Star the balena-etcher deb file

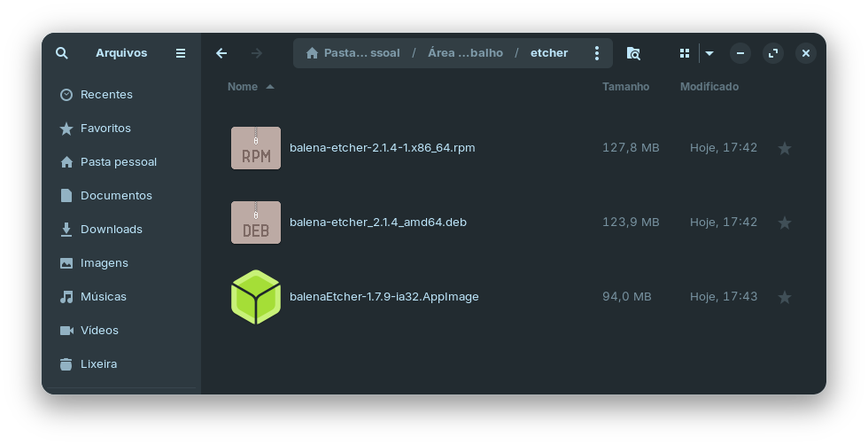click(785, 222)
